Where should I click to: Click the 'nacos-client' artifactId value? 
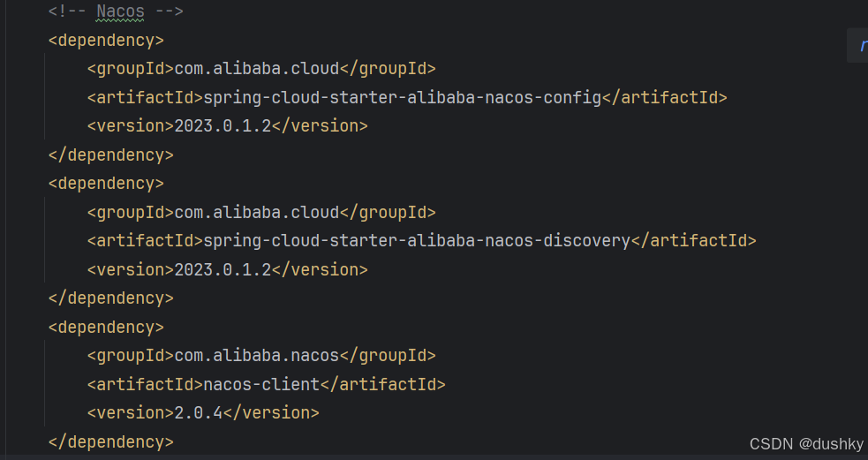pos(261,384)
